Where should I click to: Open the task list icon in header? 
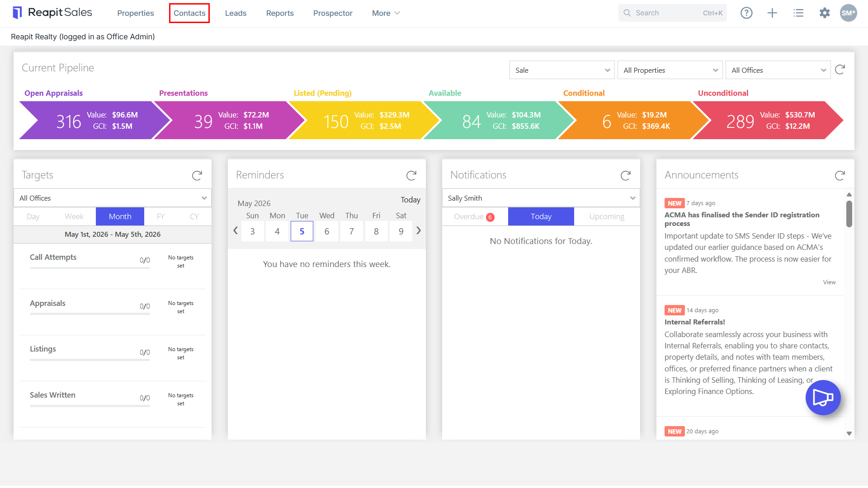pos(798,13)
